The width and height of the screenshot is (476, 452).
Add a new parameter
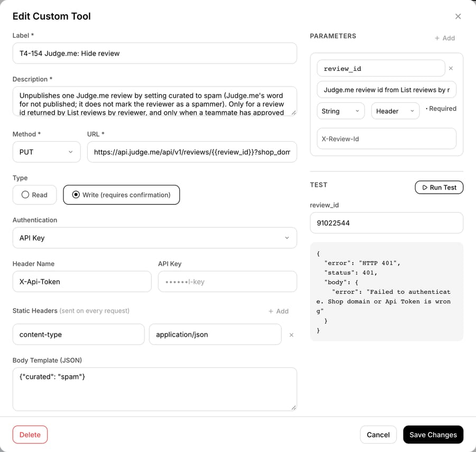[445, 38]
